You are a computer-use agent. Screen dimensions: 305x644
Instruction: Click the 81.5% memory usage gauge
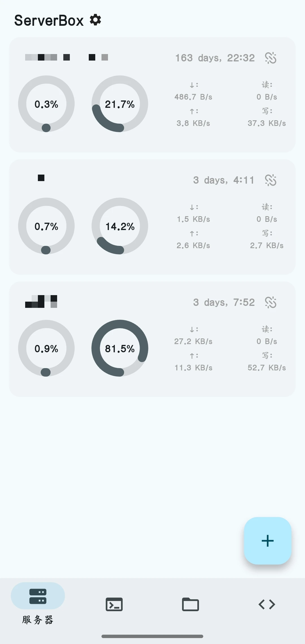click(x=120, y=348)
